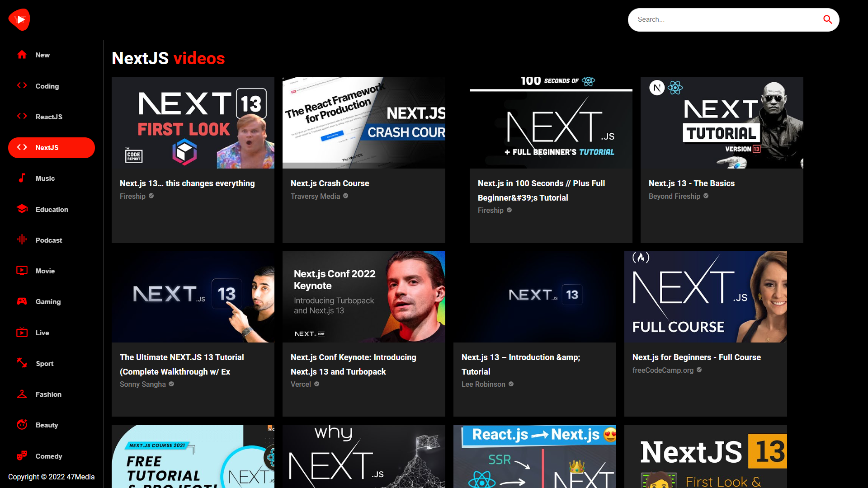Open 'Why Next.js' thumbnail
Viewport: 868px width, 488px height.
point(364,456)
